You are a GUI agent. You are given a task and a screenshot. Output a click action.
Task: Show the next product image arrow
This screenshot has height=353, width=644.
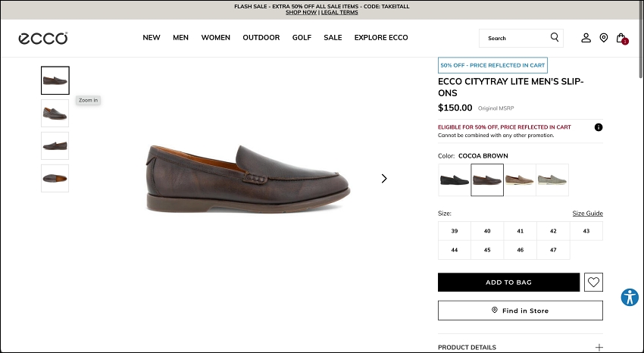[384, 179]
